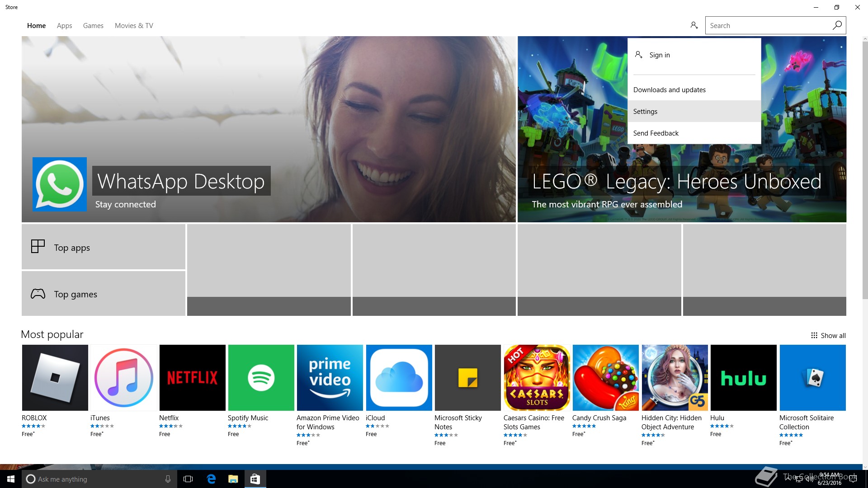Click the Top apps grid icon

[38, 246]
